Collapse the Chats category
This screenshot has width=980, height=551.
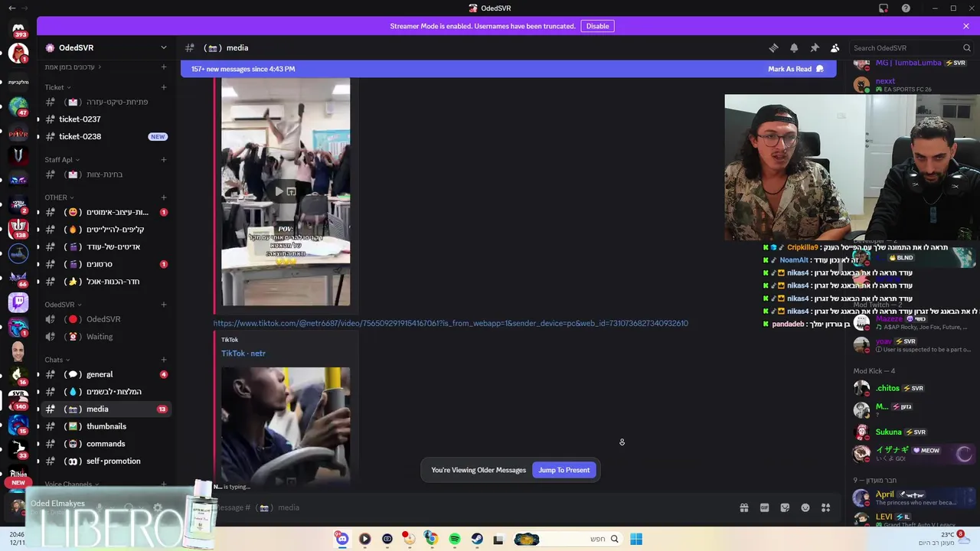(57, 360)
